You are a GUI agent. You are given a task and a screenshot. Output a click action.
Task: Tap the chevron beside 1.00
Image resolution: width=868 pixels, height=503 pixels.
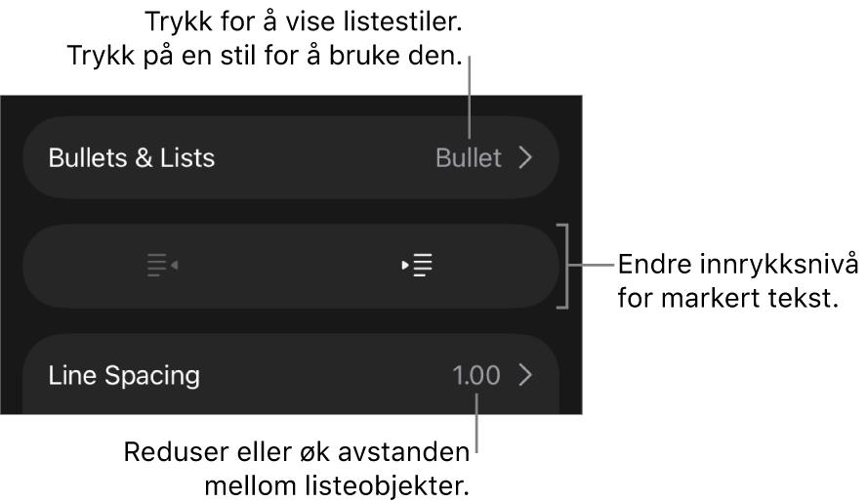pyautogui.click(x=525, y=375)
